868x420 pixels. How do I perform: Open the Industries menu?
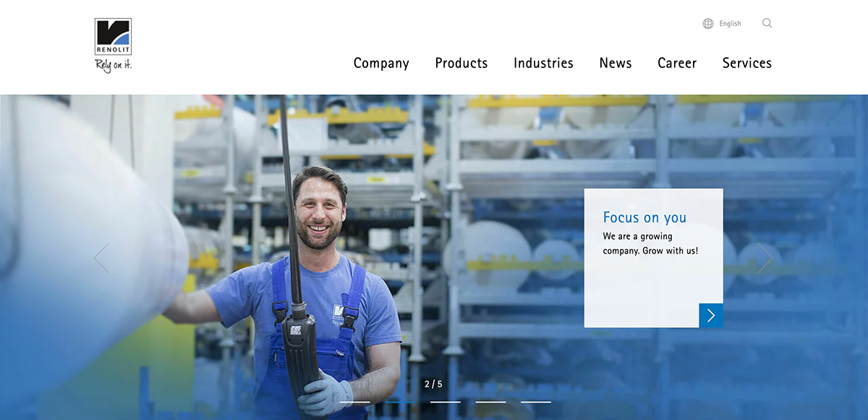click(x=543, y=63)
